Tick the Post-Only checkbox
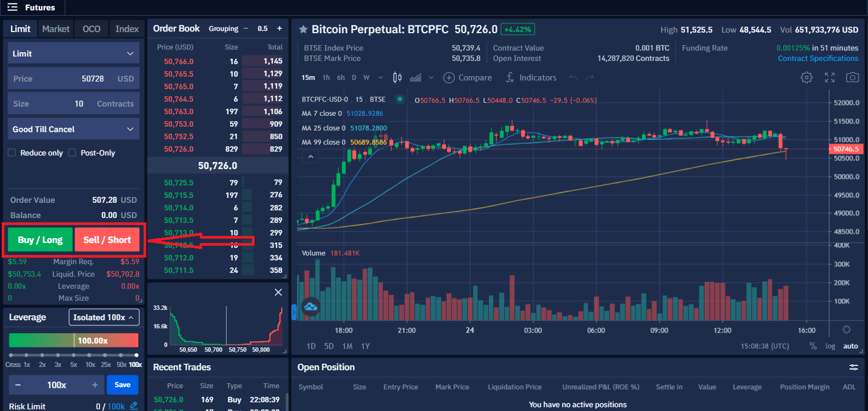The image size is (868, 411). tap(72, 153)
